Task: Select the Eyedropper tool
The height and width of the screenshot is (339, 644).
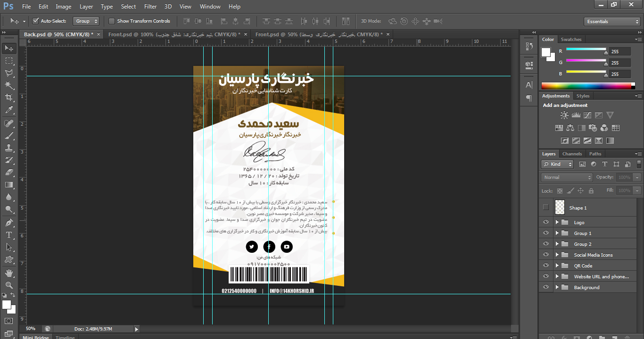Action: (8, 110)
